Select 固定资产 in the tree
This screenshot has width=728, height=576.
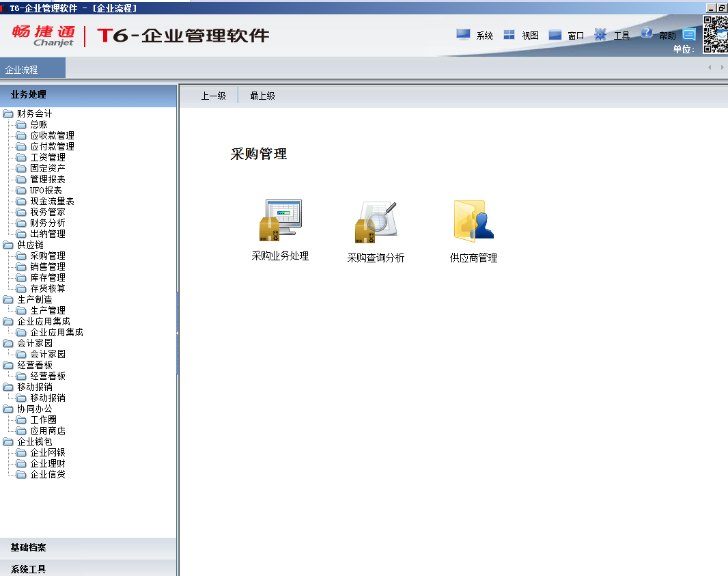[48, 168]
